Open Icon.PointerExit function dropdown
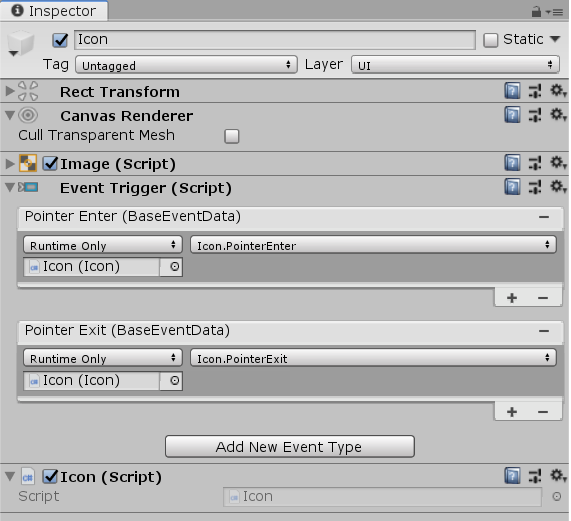 point(373,358)
